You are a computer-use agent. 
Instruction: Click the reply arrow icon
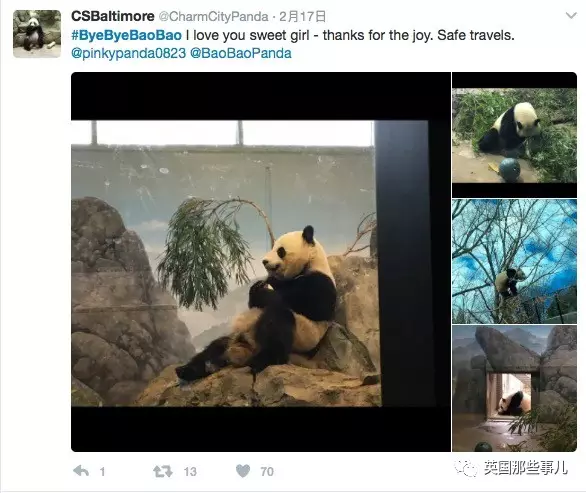pyautogui.click(x=81, y=471)
